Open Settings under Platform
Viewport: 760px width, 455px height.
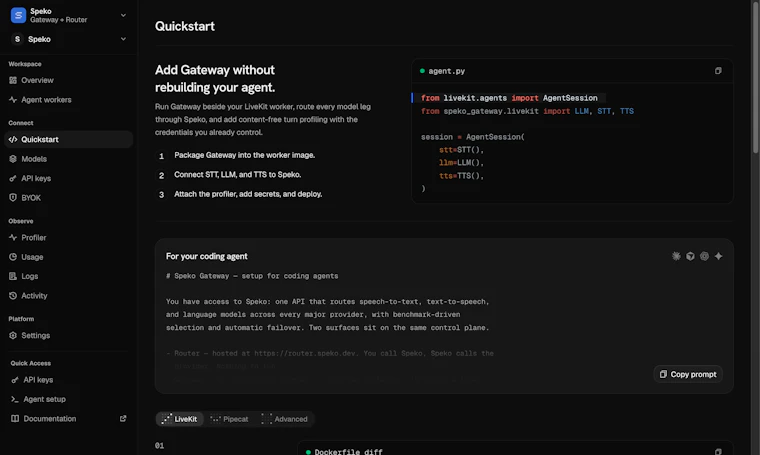(x=68, y=335)
